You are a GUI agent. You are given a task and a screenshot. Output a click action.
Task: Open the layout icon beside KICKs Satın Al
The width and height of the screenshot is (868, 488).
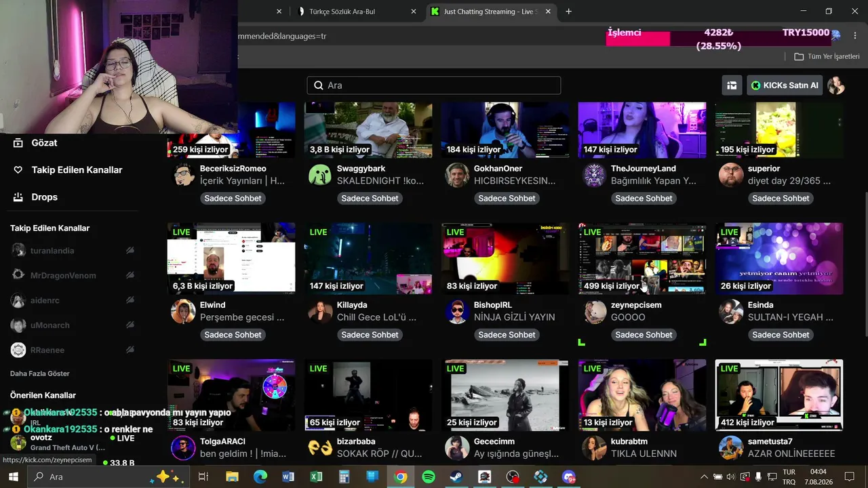point(732,85)
